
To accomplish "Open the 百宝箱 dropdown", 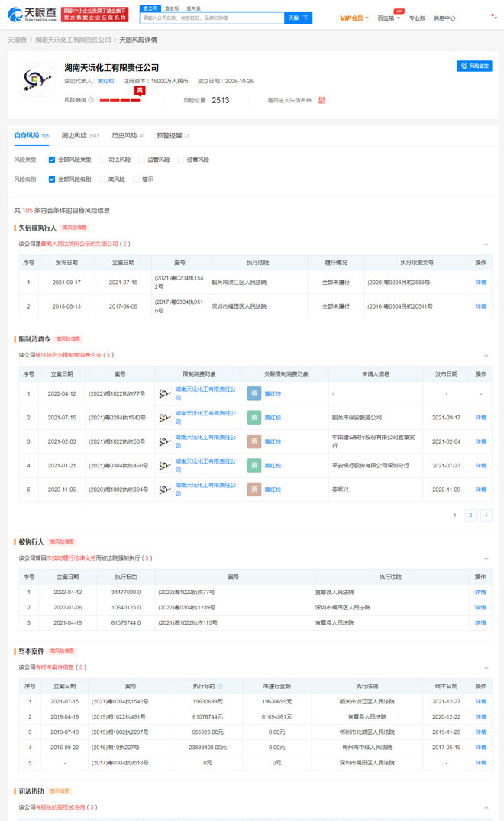I will [x=389, y=18].
